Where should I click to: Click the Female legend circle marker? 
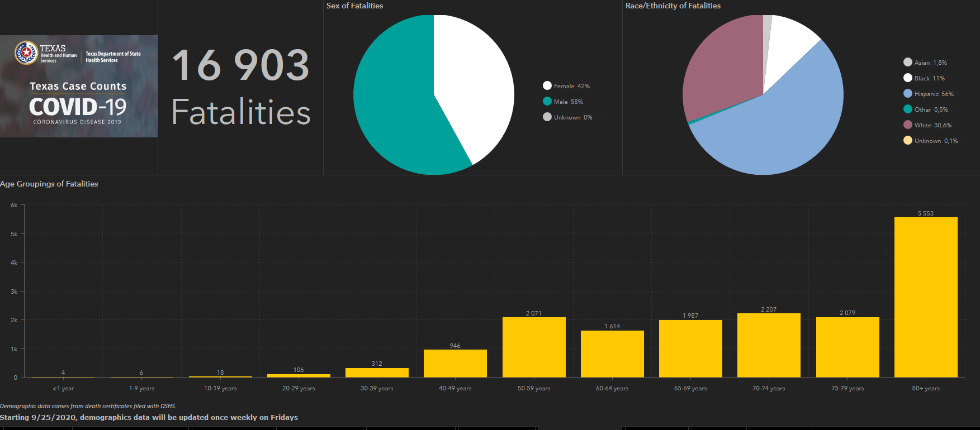(x=547, y=85)
